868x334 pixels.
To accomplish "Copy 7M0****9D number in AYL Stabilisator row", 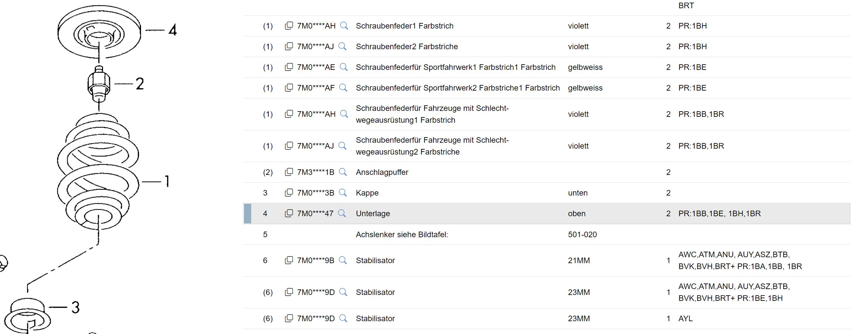I will (x=289, y=319).
